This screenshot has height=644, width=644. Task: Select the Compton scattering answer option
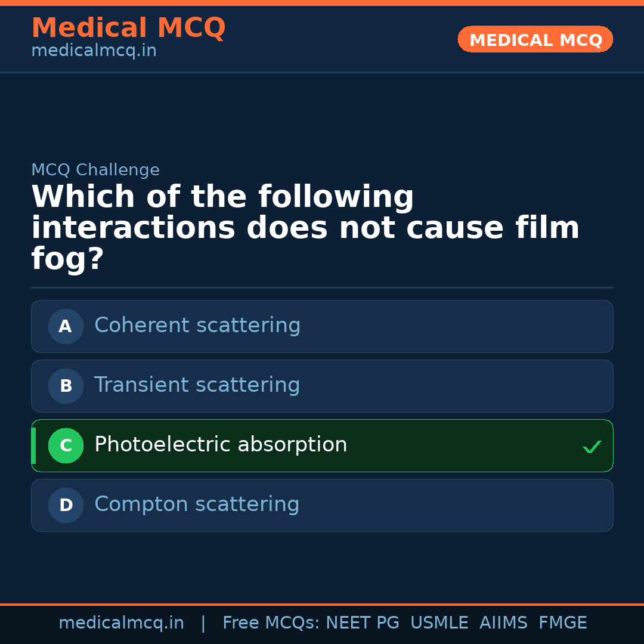(322, 505)
